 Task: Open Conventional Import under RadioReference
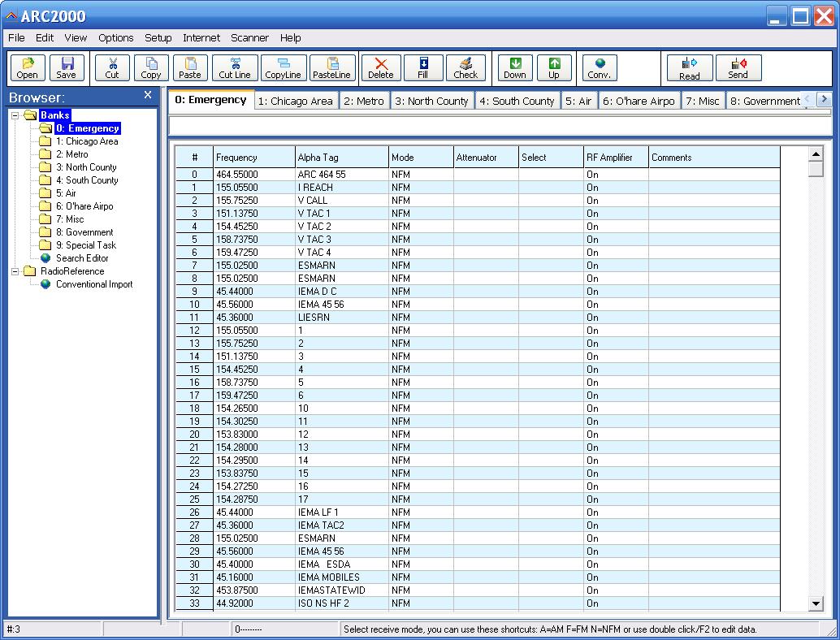pyautogui.click(x=93, y=284)
